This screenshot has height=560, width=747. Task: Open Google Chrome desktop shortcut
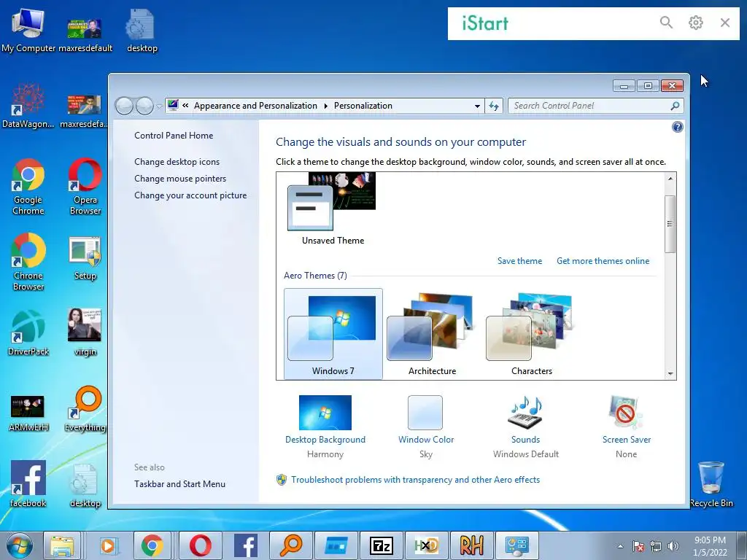tap(28, 187)
